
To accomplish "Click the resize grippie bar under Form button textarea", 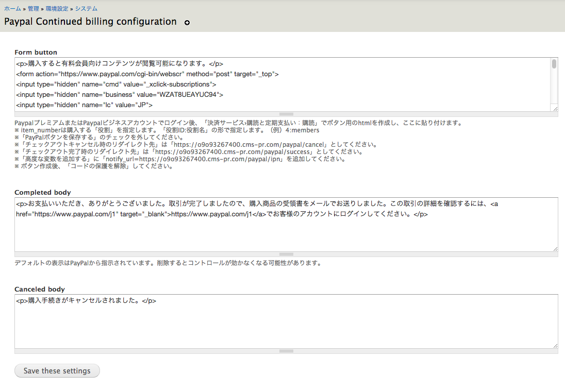I will coord(286,114).
